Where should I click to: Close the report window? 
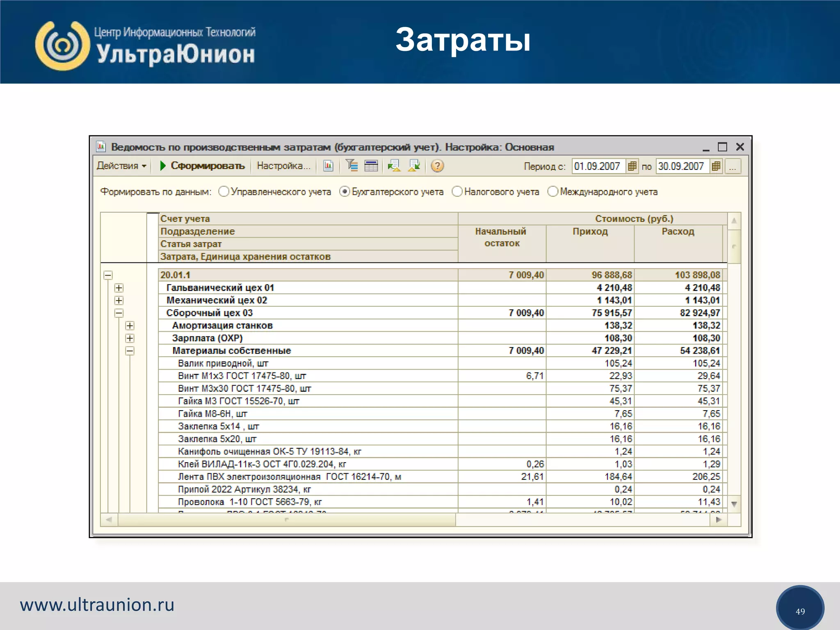click(x=740, y=147)
